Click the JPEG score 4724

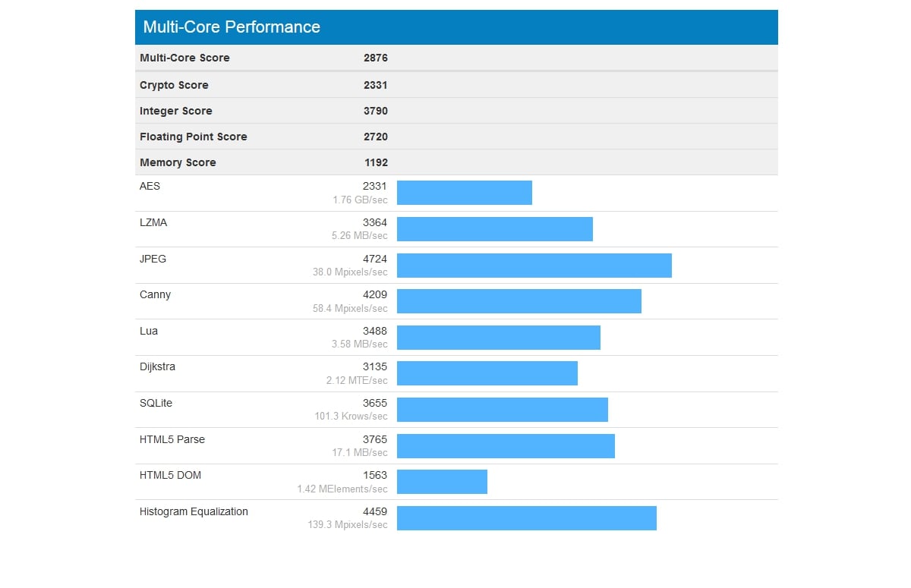pyautogui.click(x=375, y=259)
